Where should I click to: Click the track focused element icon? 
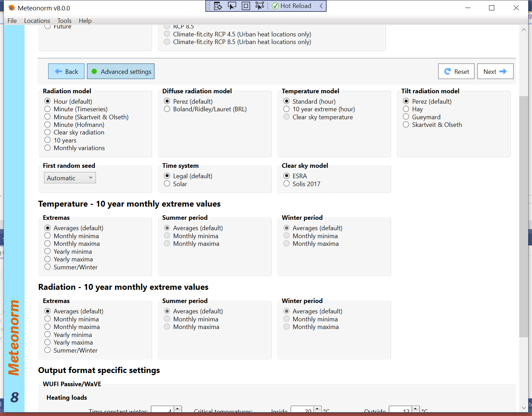click(259, 6)
